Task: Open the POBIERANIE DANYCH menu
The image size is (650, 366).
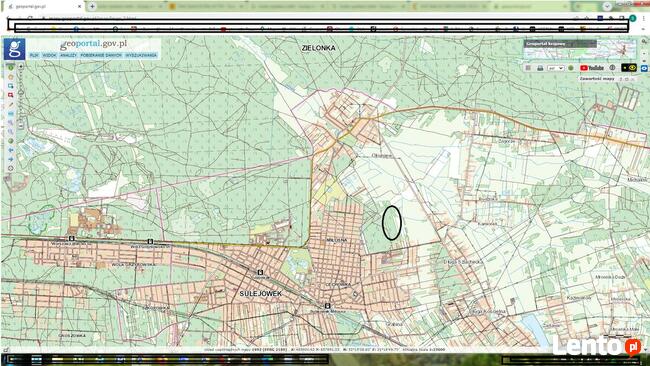Action: pyautogui.click(x=102, y=55)
